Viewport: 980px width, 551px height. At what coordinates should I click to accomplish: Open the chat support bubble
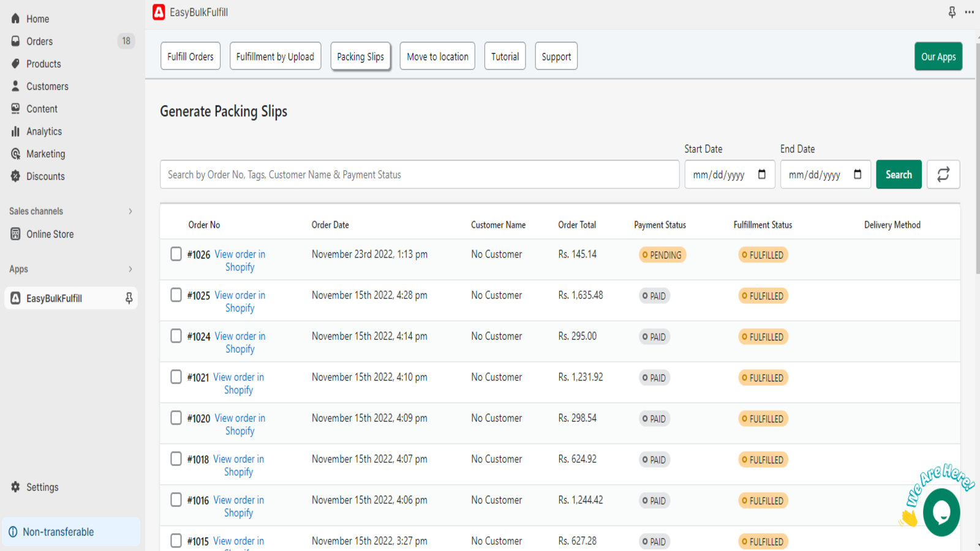pos(941,512)
